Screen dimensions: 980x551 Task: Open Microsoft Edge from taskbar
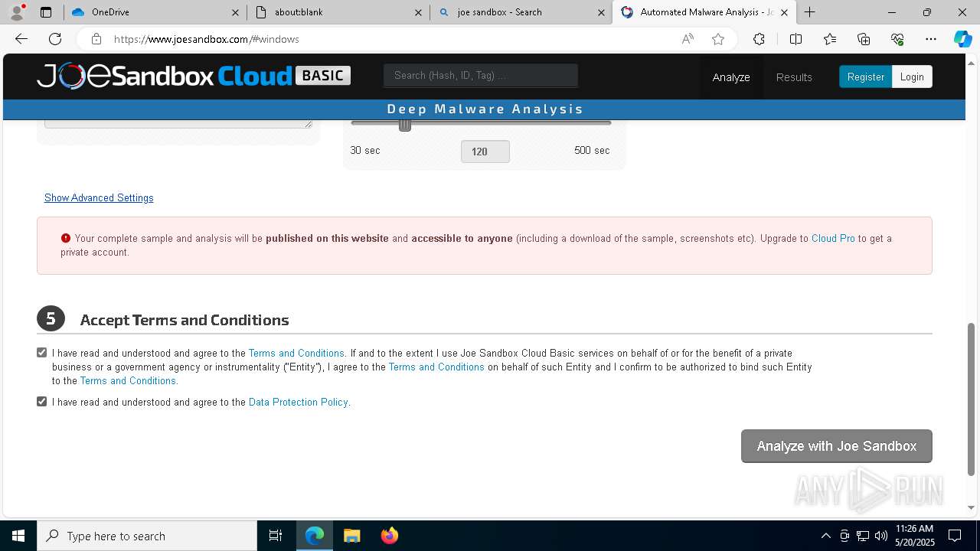point(315,536)
